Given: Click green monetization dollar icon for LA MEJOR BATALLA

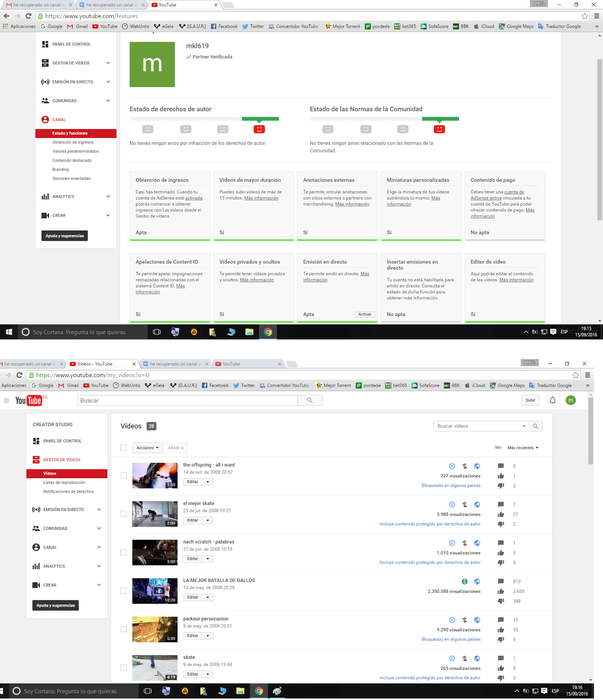Looking at the screenshot, I should (465, 581).
